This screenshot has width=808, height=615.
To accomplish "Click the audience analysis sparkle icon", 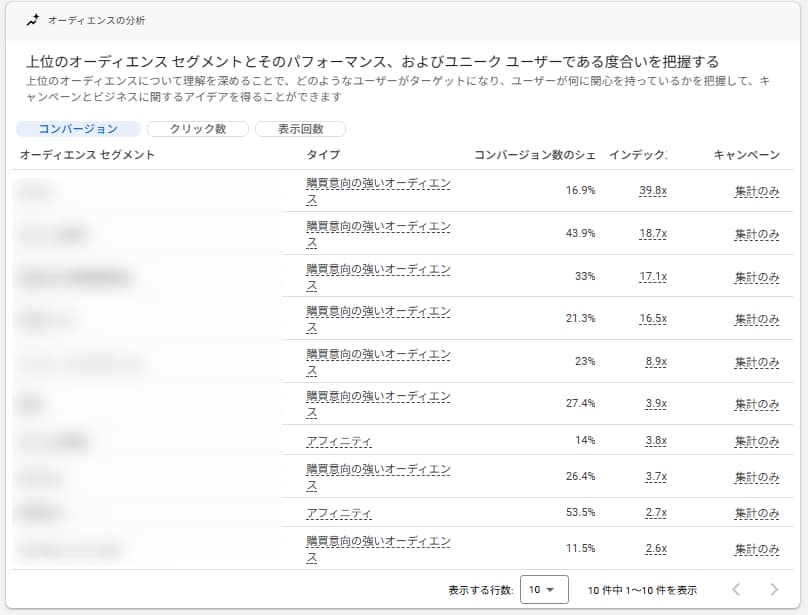I will pos(32,19).
